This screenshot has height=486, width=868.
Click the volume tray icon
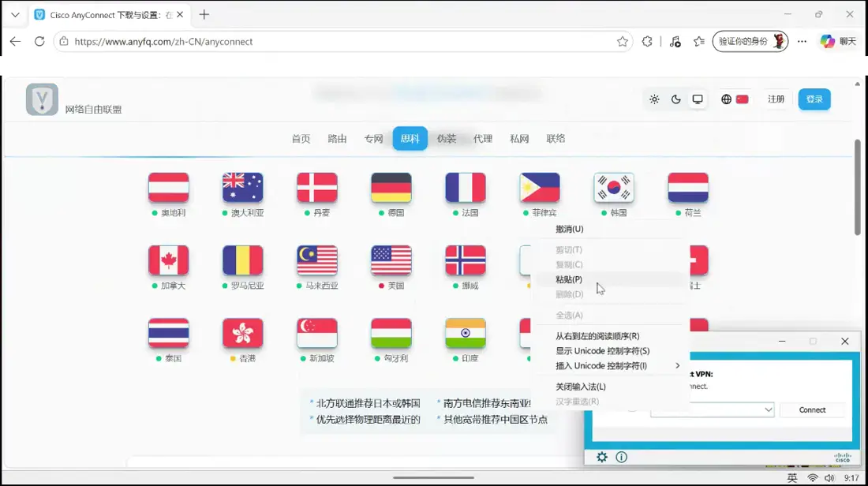[829, 478]
